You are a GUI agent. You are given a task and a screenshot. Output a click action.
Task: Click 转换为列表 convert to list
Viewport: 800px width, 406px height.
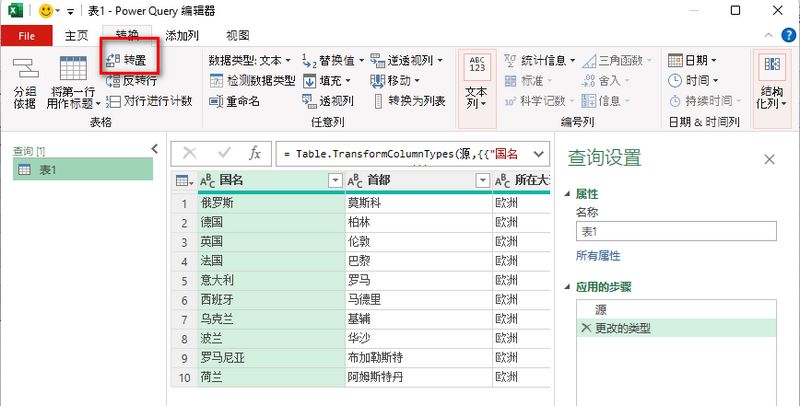(x=409, y=101)
